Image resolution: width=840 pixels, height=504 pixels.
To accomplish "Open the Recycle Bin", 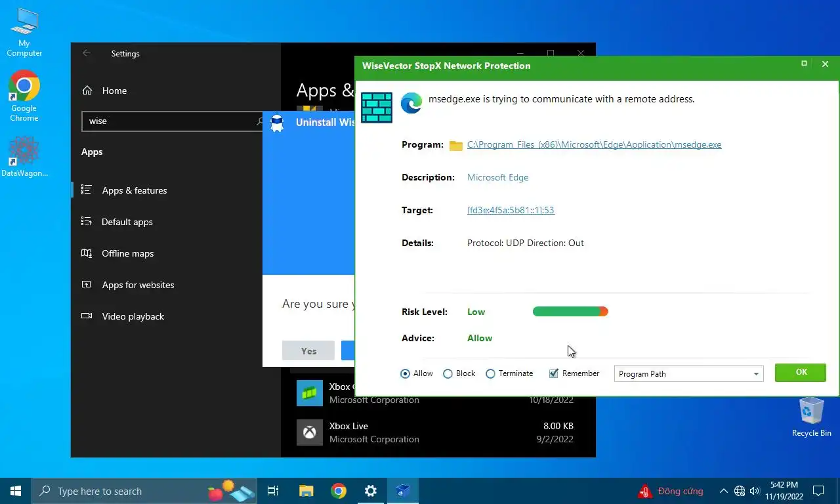I will pyautogui.click(x=811, y=417).
